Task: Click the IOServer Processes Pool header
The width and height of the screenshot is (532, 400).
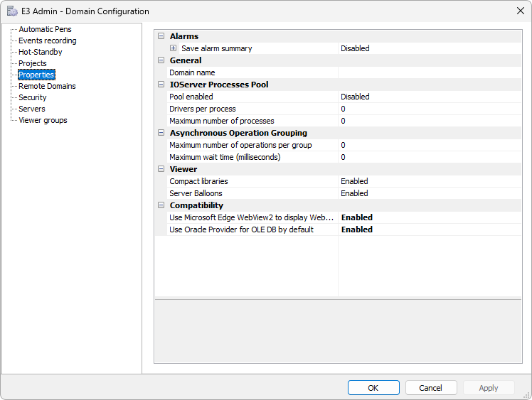Action: point(219,85)
